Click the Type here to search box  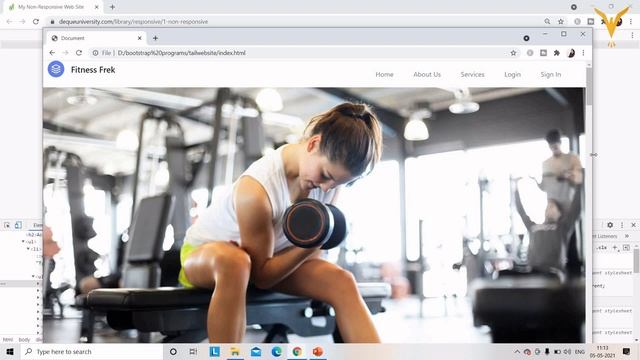92,351
